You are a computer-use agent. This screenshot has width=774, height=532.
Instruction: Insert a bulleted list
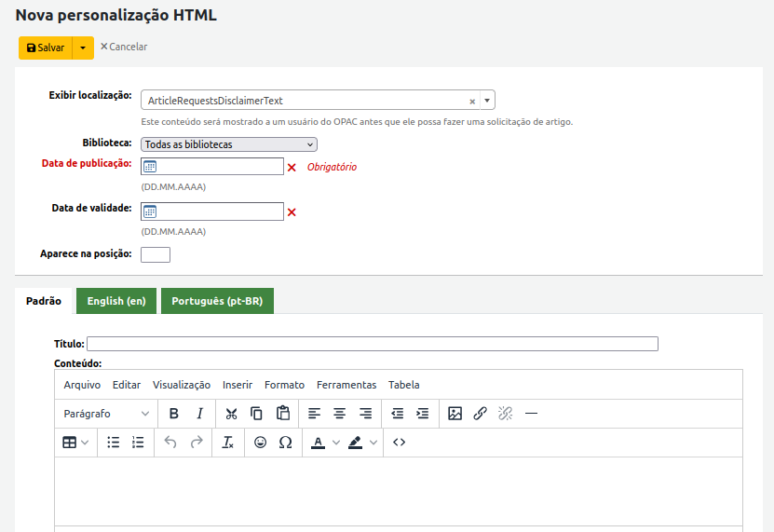click(x=114, y=443)
